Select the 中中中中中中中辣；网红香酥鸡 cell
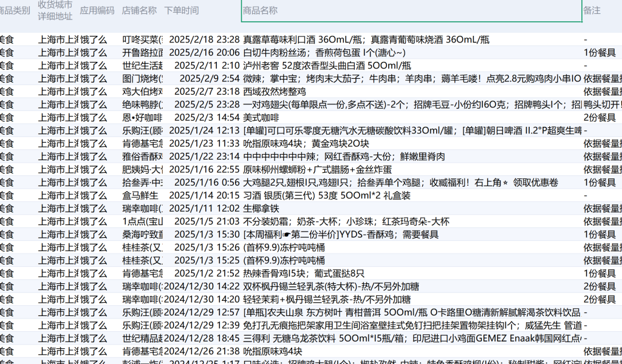Screen dimensions: 622x364 (x=344, y=157)
